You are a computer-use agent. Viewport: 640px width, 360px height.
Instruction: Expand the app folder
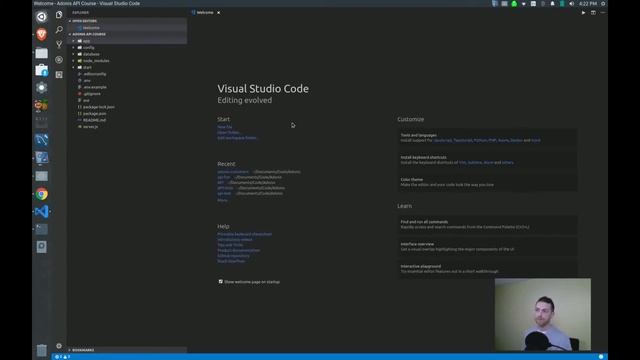128,41
